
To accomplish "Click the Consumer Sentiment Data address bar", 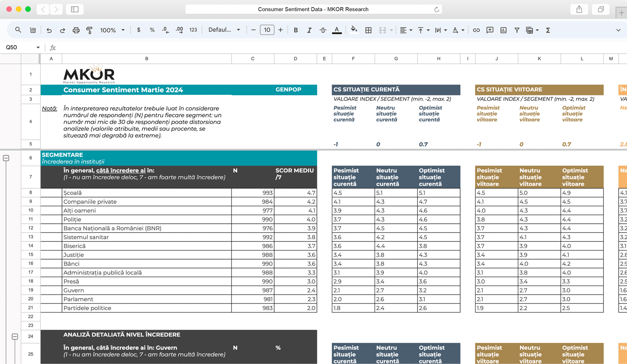I will pyautogui.click(x=313, y=9).
